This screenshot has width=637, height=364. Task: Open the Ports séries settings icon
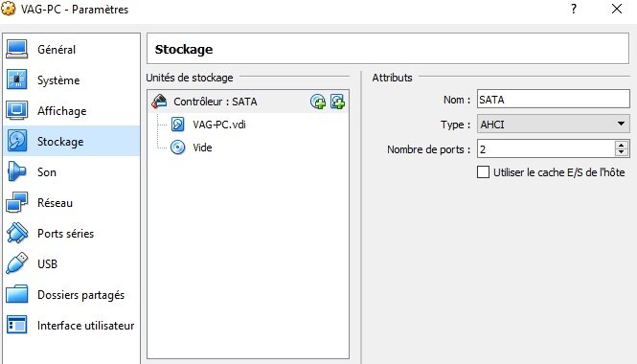click(x=16, y=233)
